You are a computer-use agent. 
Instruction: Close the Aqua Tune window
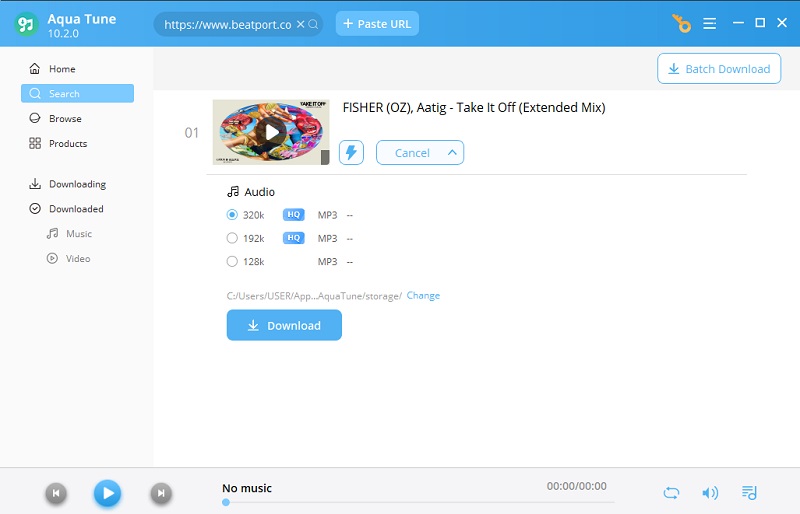click(782, 23)
